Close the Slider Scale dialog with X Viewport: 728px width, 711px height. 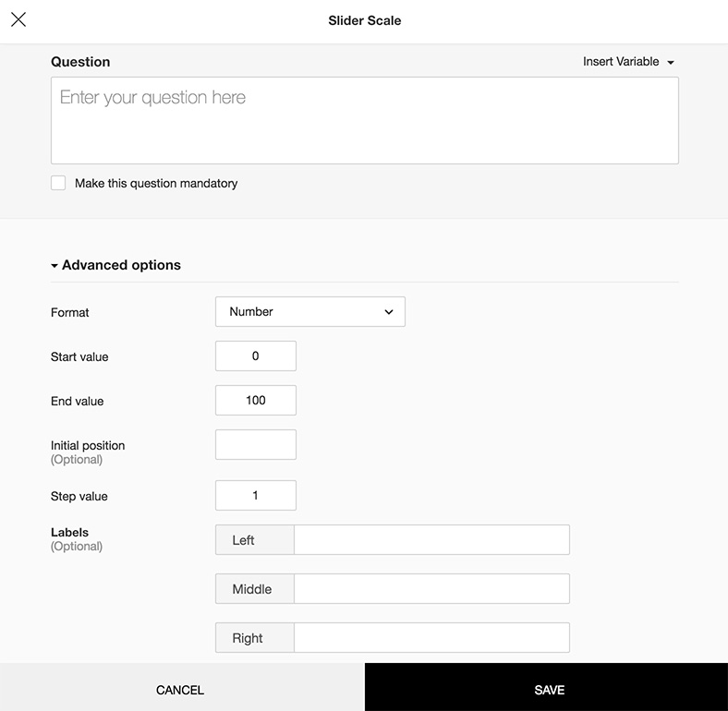coord(18,19)
